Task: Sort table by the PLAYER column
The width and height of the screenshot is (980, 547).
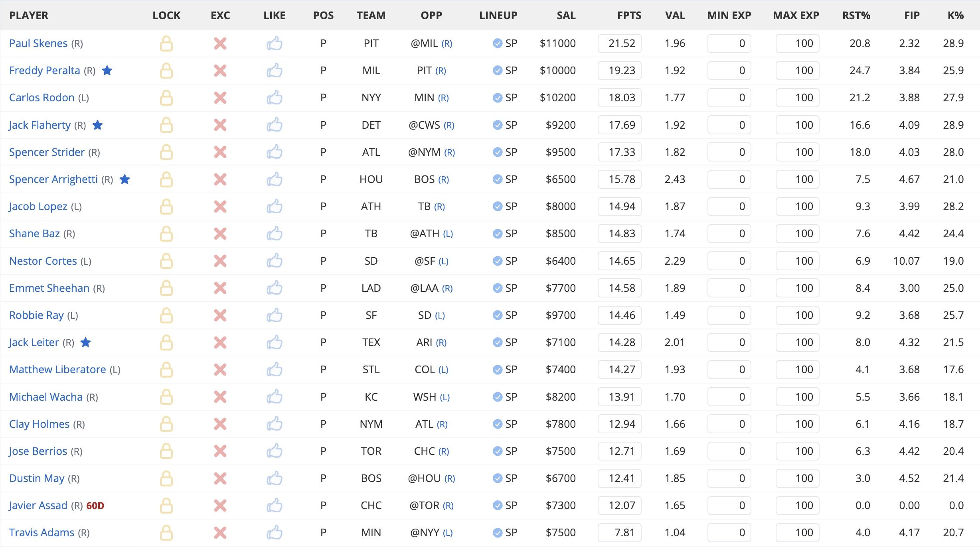Action: click(29, 16)
